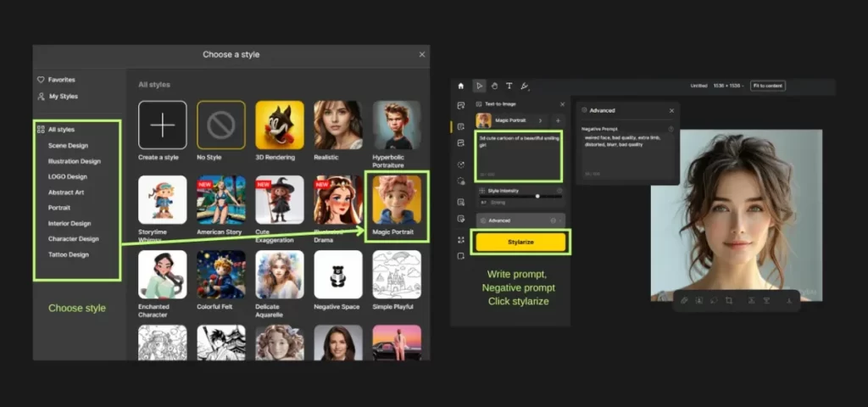Choose the Delicate Aquarelle style

point(280,275)
